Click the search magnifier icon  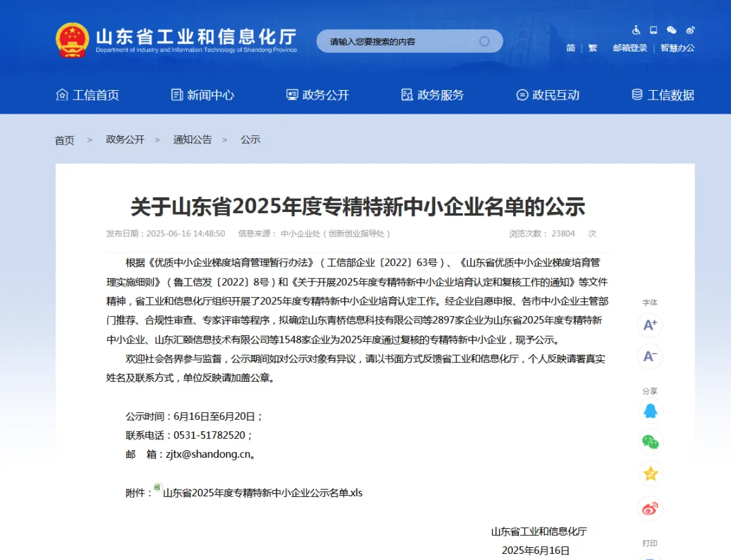[485, 41]
